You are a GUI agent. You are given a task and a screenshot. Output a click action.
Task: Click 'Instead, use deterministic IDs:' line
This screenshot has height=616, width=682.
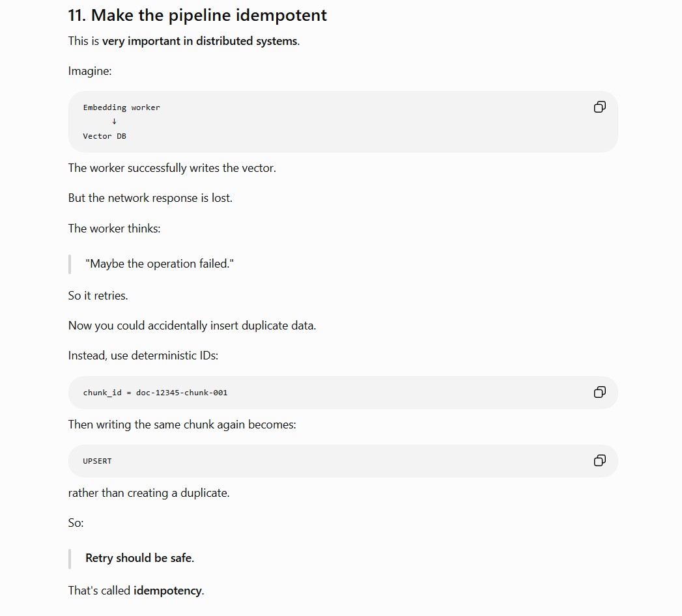(143, 356)
